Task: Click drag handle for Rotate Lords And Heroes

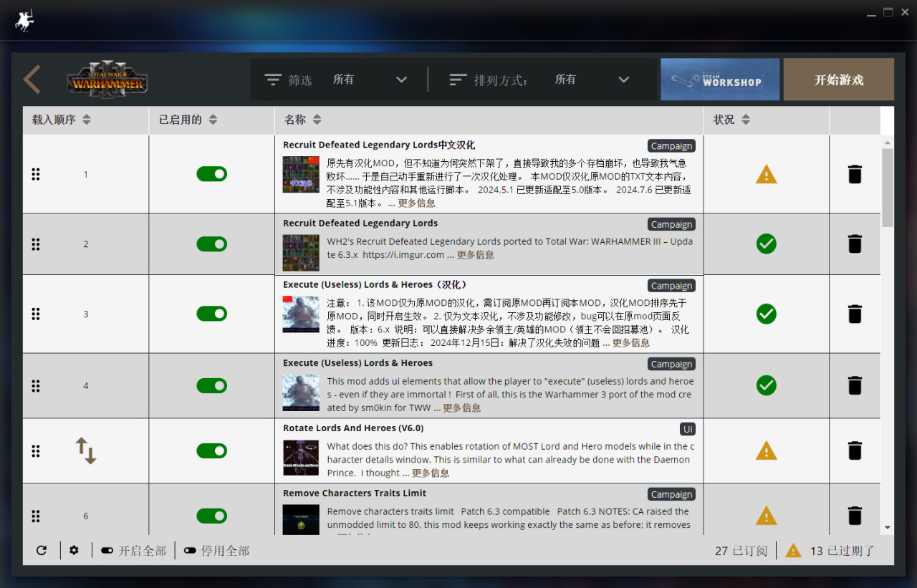Action: click(x=36, y=450)
